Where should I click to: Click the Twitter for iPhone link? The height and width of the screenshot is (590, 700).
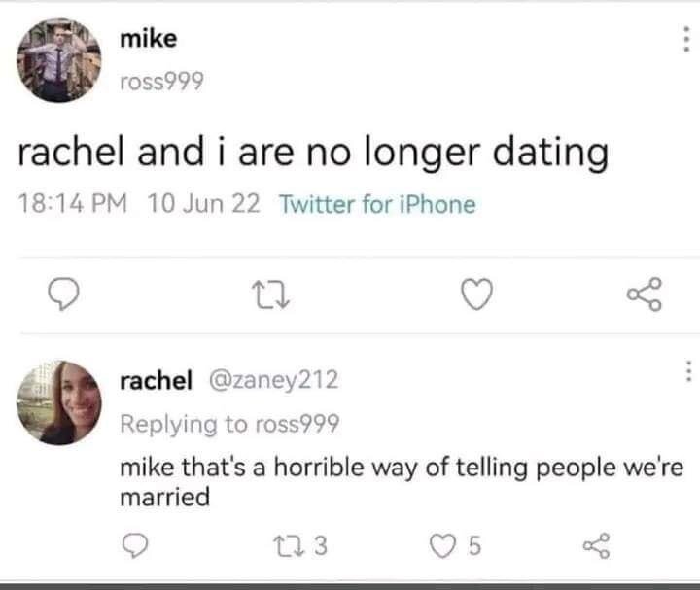(377, 204)
